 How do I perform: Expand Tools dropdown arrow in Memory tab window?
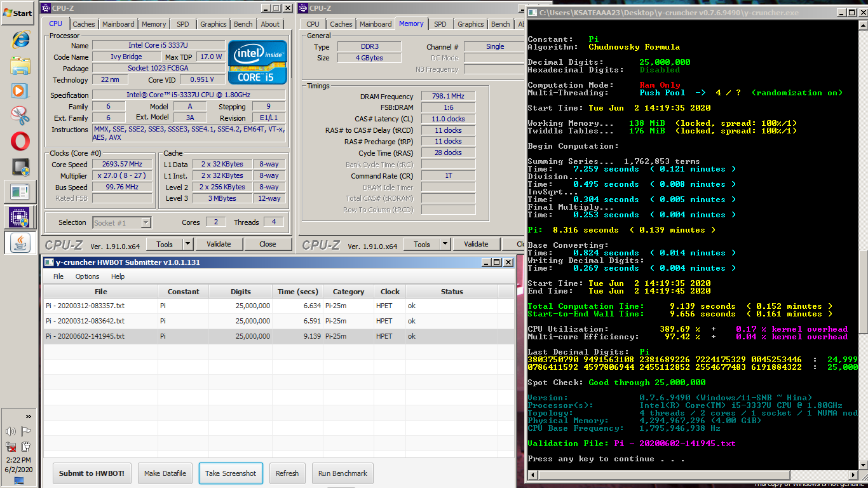coord(445,244)
